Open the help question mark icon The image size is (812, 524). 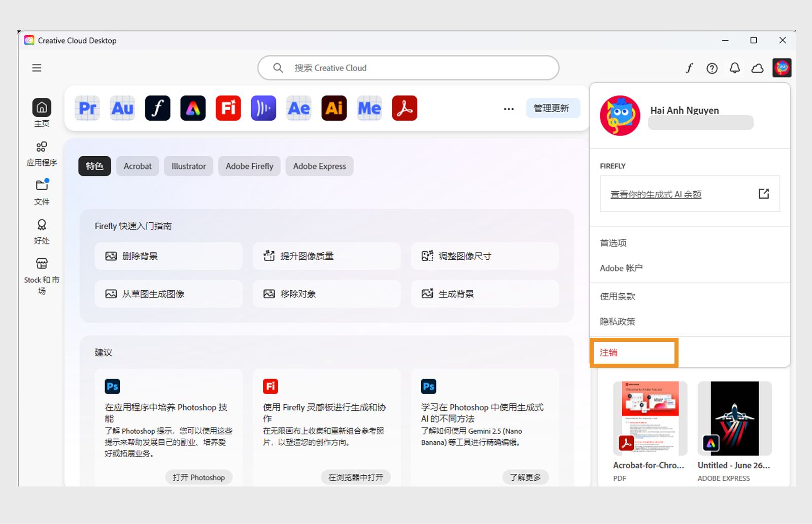(x=712, y=68)
